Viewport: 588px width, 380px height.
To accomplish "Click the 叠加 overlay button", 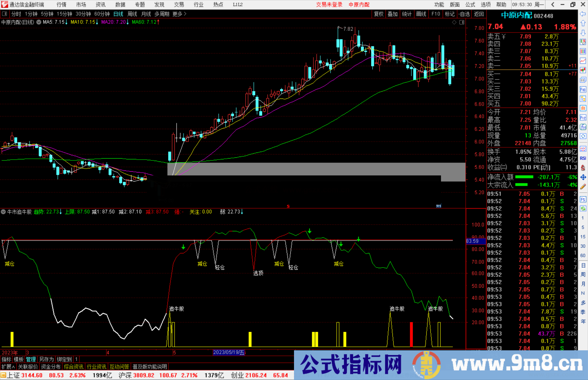I will coord(393,14).
